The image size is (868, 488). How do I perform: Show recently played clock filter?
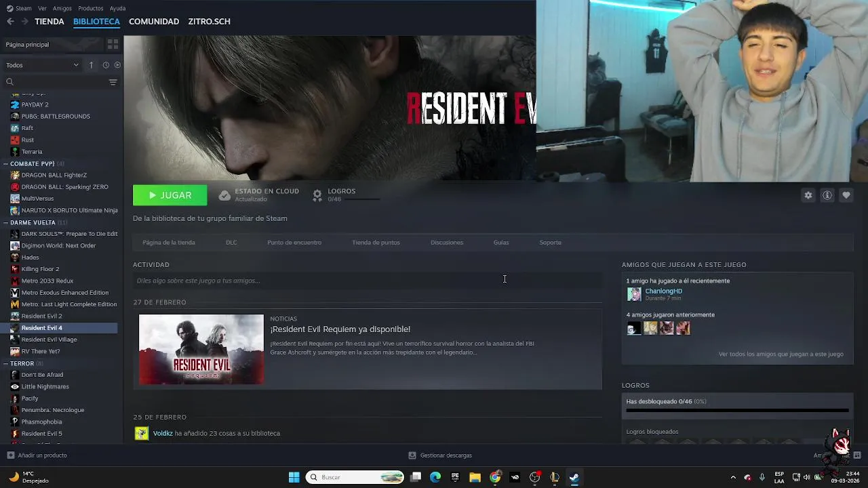tap(106, 65)
